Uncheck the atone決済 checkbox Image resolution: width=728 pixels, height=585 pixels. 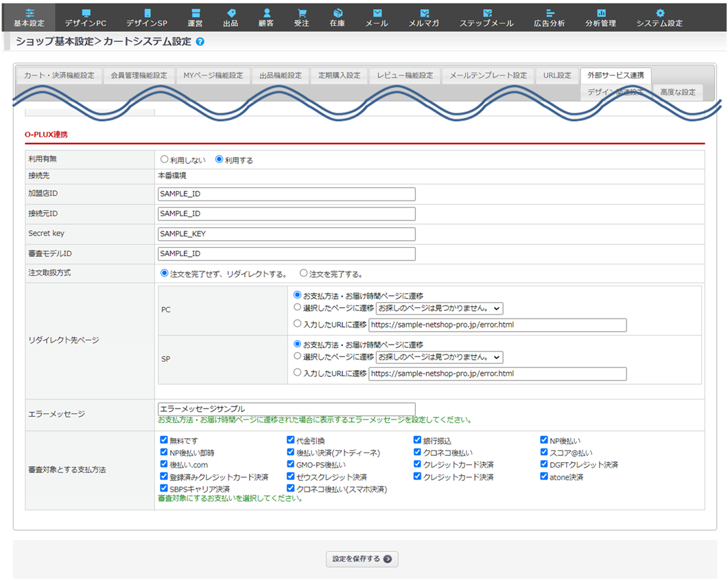point(544,476)
